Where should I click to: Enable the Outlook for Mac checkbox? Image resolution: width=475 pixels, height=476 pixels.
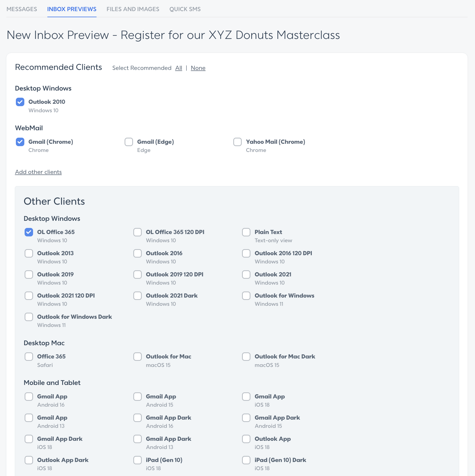coord(138,357)
